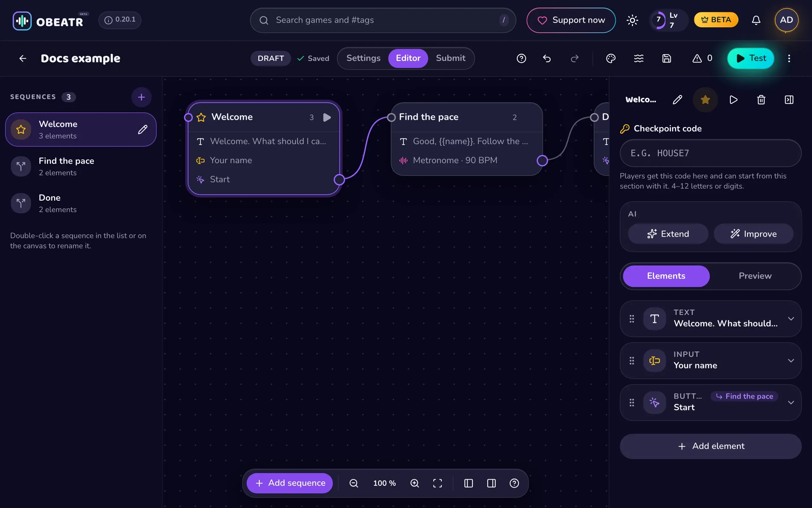Toggle the start sequence star in inspector
The width and height of the screenshot is (812, 508).
705,100
